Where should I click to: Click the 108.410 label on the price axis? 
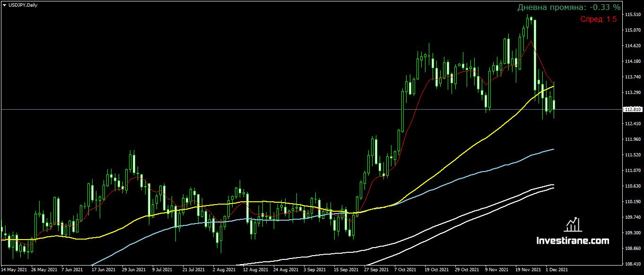[x=634, y=263]
